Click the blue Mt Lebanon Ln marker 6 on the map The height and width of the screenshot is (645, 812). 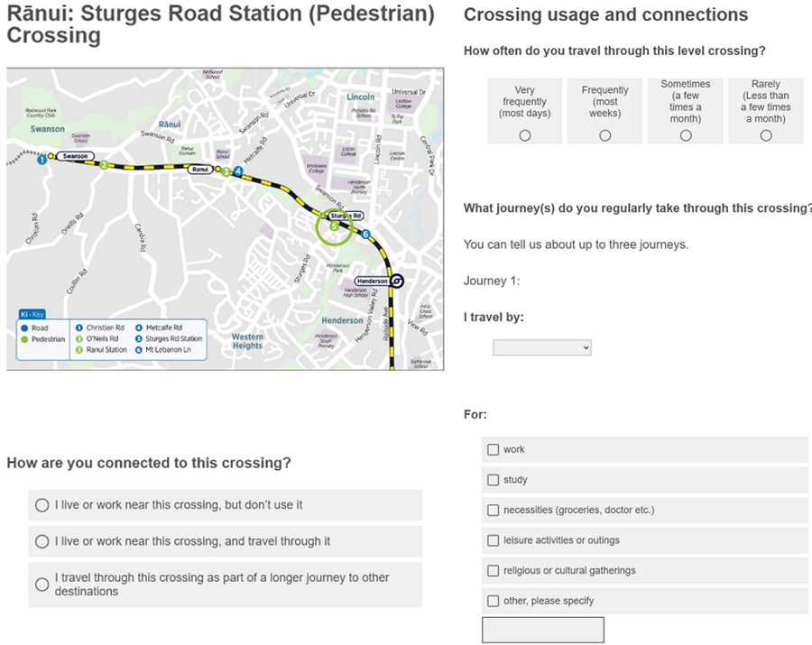[x=365, y=235]
